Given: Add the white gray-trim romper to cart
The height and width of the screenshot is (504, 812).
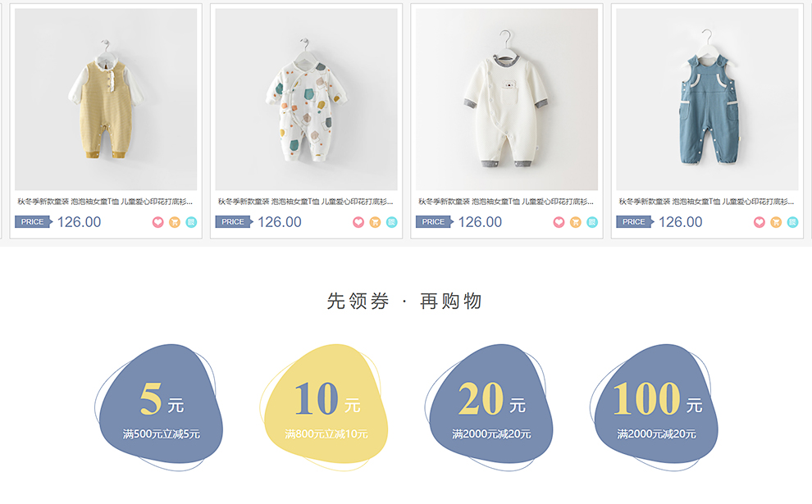Looking at the screenshot, I should point(575,222).
